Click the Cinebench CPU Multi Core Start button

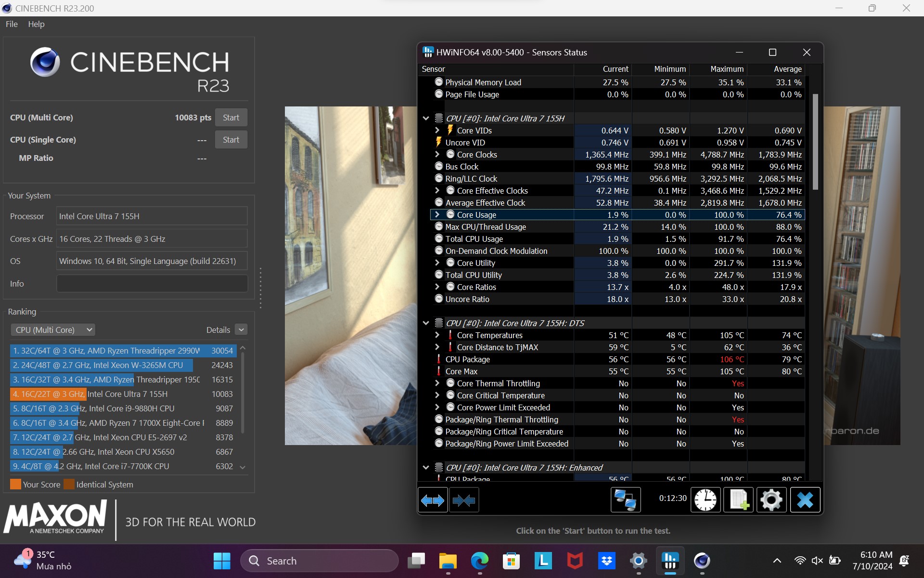[x=230, y=118]
